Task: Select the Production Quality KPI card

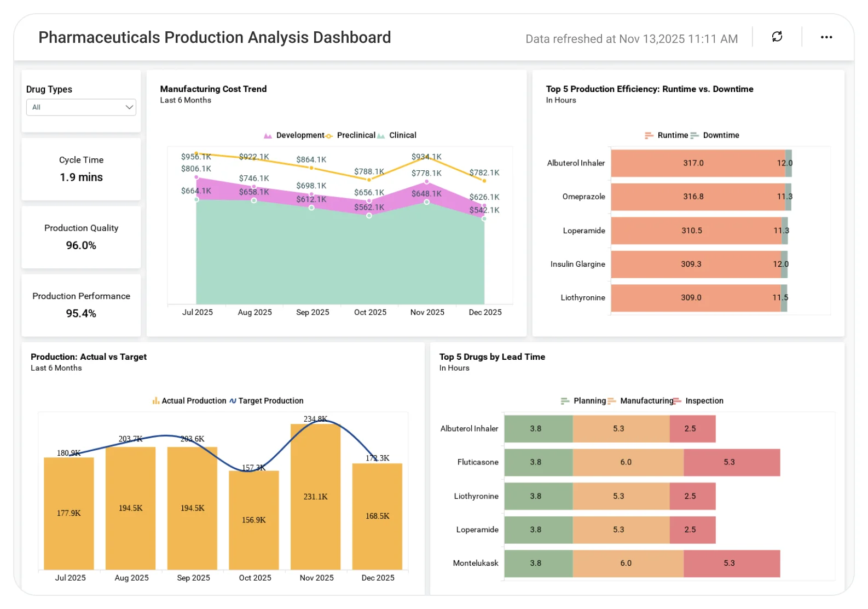Action: [x=81, y=237]
